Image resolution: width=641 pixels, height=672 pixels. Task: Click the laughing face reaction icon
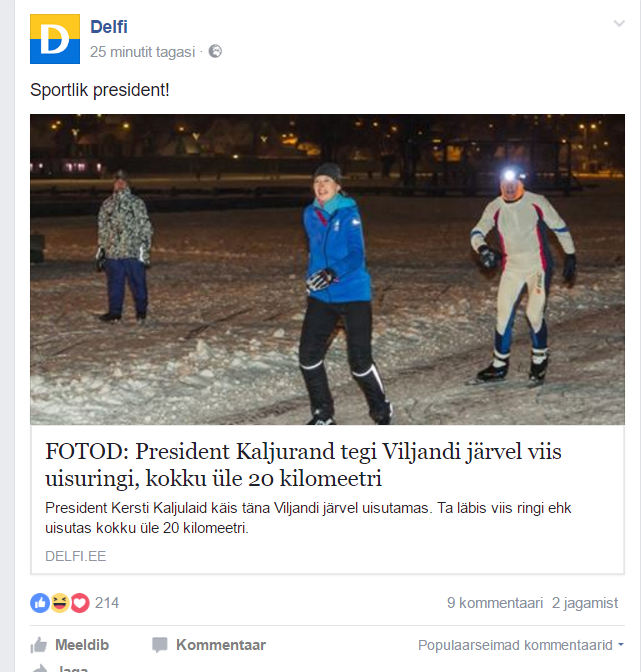click(60, 603)
